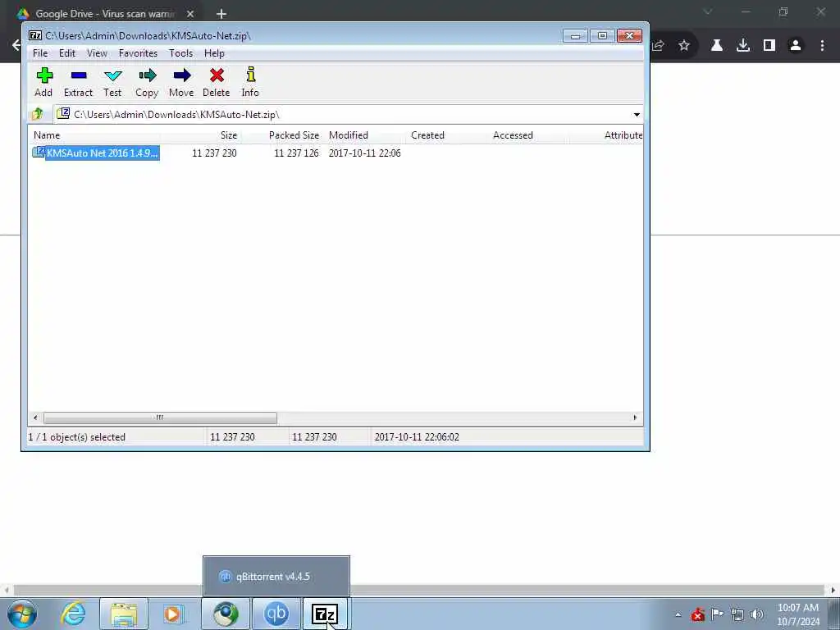840x630 pixels.
Task: Launch Internet Explorer from taskbar
Action: tap(73, 614)
